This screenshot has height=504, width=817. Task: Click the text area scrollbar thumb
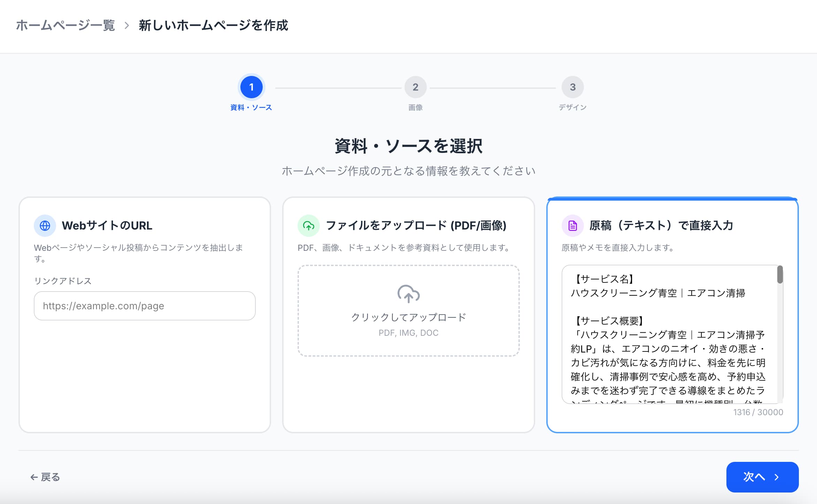click(x=780, y=274)
